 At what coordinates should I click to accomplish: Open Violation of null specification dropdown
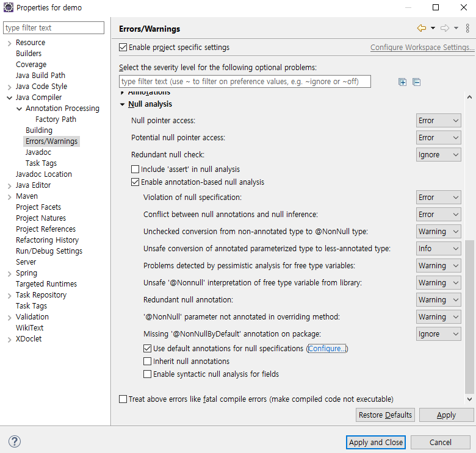tap(438, 197)
